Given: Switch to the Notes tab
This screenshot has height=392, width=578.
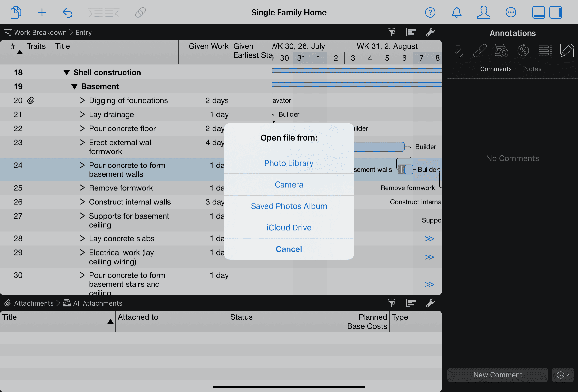Looking at the screenshot, I should tap(532, 69).
